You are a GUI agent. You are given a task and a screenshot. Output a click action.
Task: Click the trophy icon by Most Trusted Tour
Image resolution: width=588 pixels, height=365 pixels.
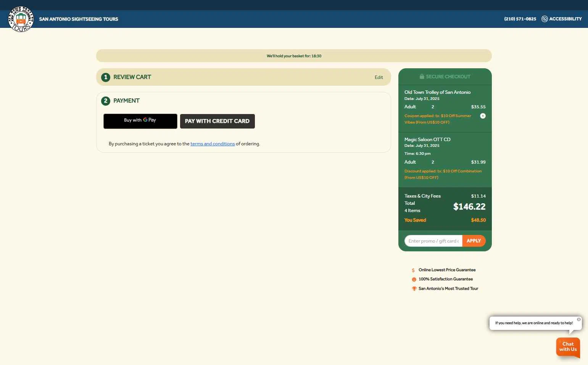pos(414,289)
